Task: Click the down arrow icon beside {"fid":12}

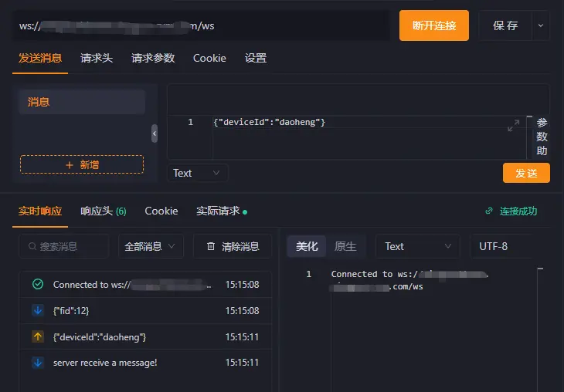Action: point(38,310)
